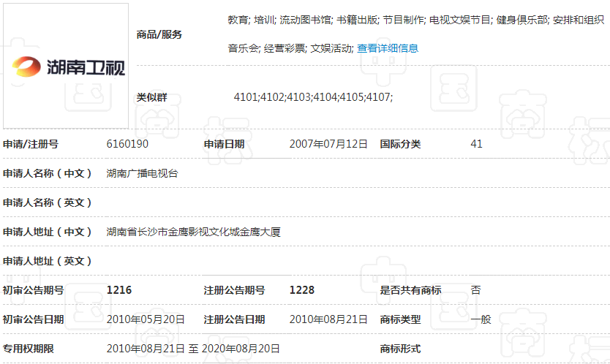Click the 湖南卫视 trademark logo image

pos(66,66)
